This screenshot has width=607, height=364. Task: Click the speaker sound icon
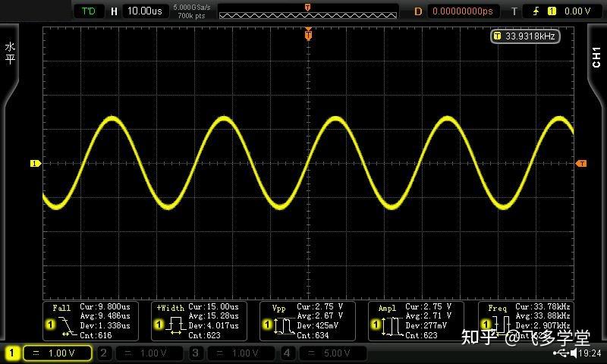pyautogui.click(x=574, y=353)
